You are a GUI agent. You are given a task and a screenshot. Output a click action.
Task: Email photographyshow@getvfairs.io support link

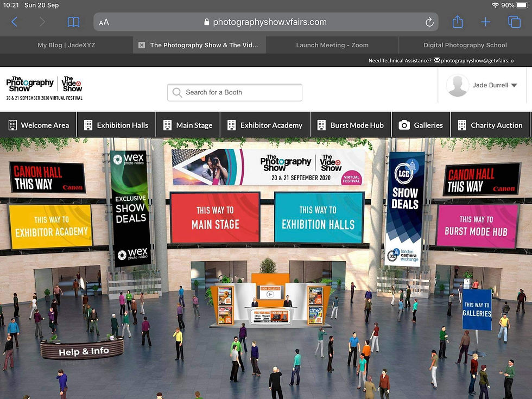[x=477, y=61]
